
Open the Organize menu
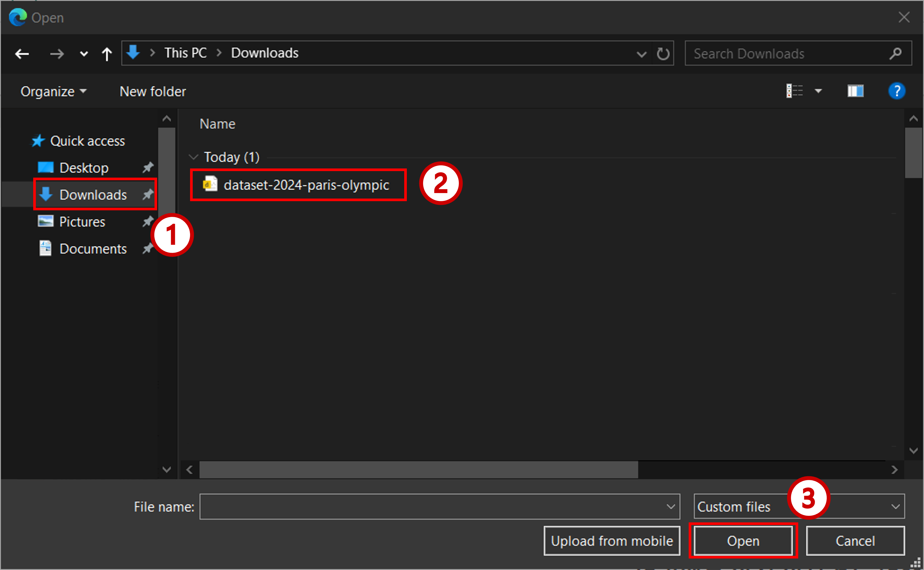click(x=54, y=92)
